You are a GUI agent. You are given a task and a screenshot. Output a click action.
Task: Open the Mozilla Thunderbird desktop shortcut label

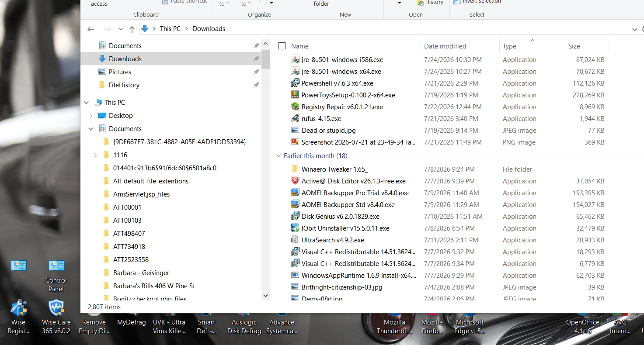[395, 327]
